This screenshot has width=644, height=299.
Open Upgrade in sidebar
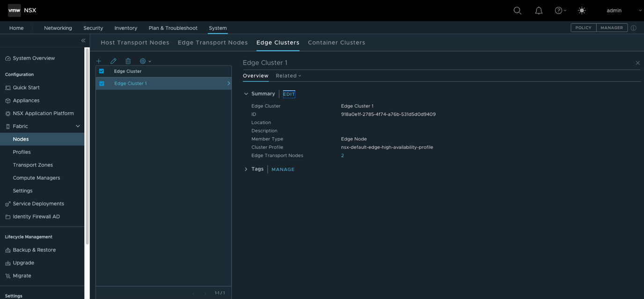[23, 263]
